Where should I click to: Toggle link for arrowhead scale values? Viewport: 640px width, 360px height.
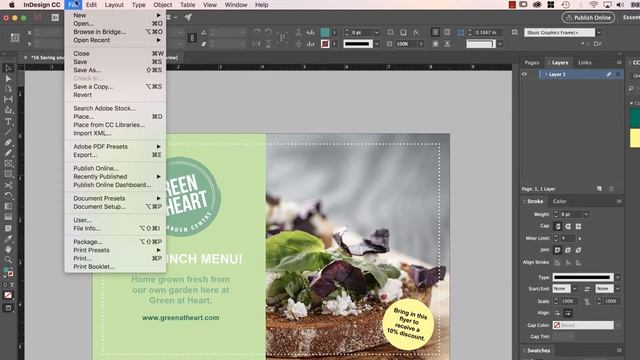(x=587, y=301)
